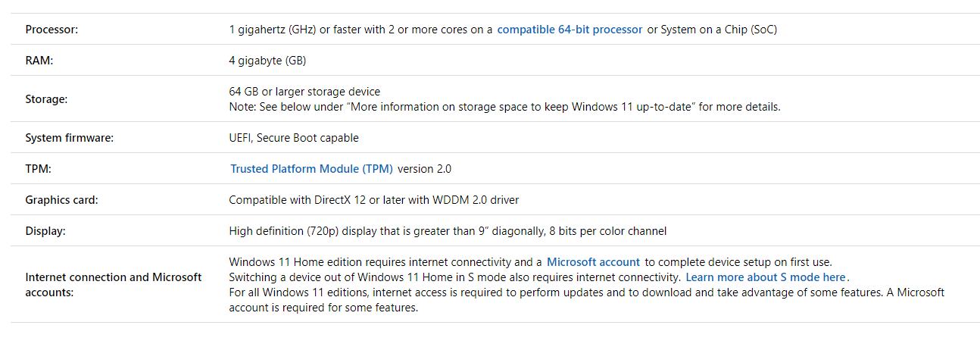Viewport: 980px width, 344px height.
Task: Click the Display row label
Action: (x=45, y=231)
